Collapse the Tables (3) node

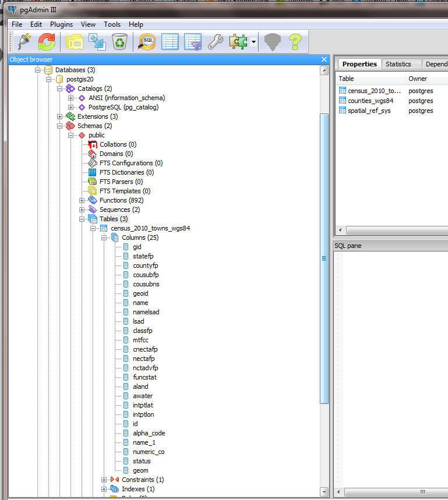(x=82, y=219)
